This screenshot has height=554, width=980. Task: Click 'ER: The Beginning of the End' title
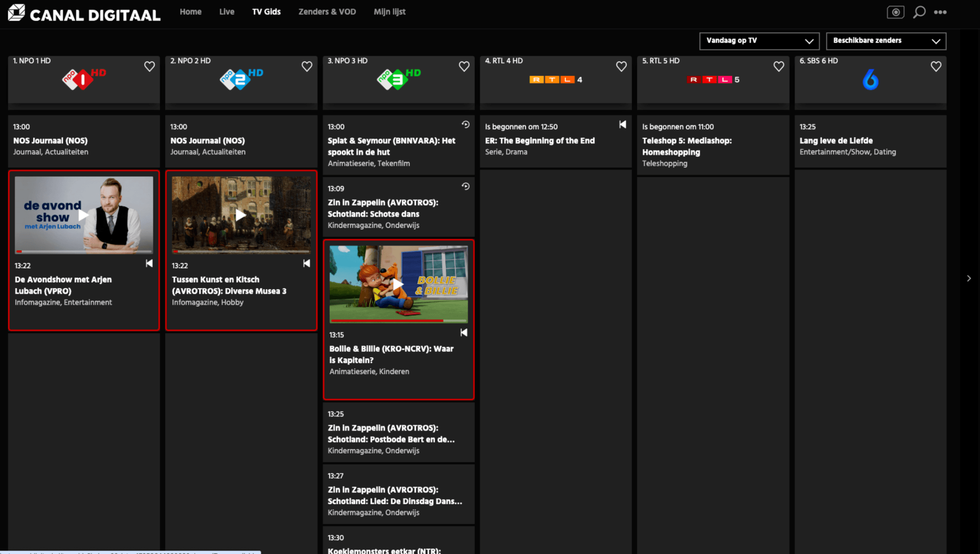pos(540,141)
